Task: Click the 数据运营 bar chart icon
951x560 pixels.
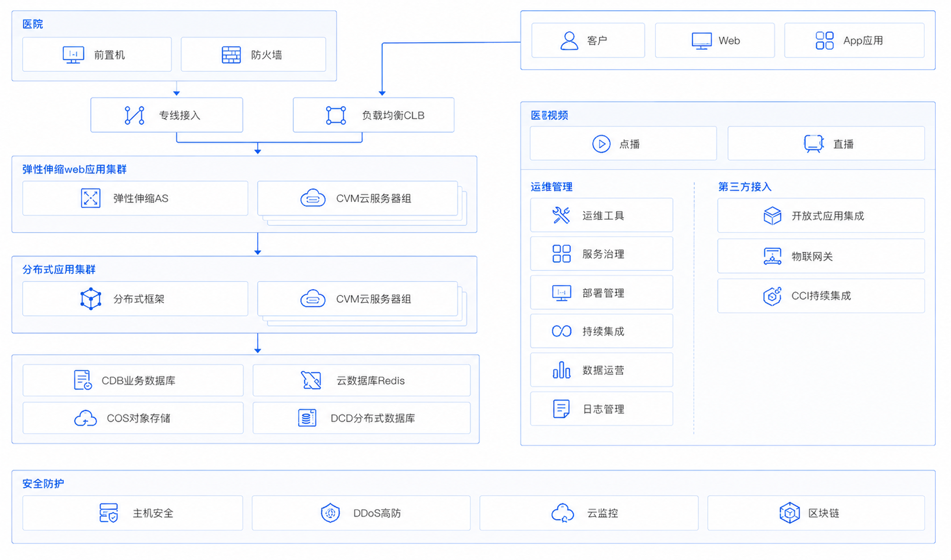Action: point(561,370)
